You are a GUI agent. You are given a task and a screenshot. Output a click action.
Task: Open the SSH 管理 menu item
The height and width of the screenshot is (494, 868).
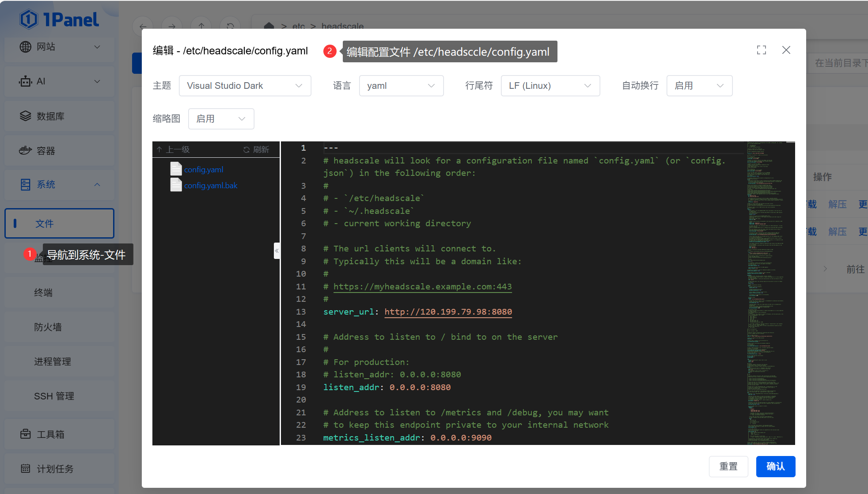tap(59, 396)
